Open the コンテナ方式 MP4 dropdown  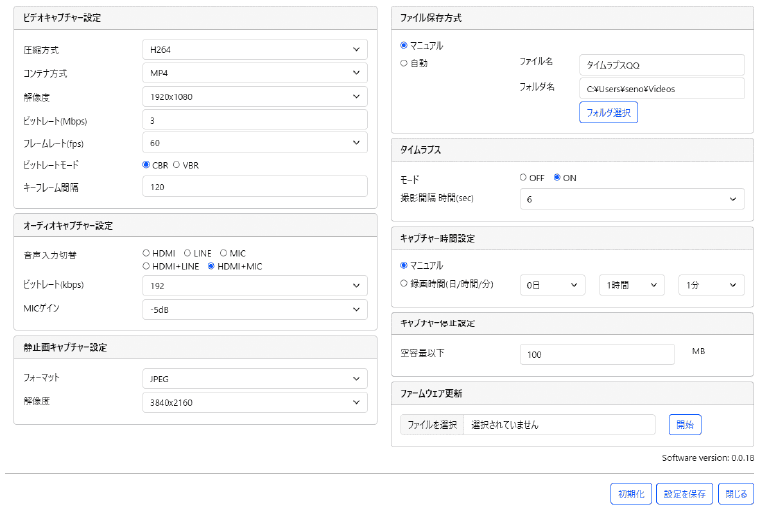pyautogui.click(x=254, y=73)
